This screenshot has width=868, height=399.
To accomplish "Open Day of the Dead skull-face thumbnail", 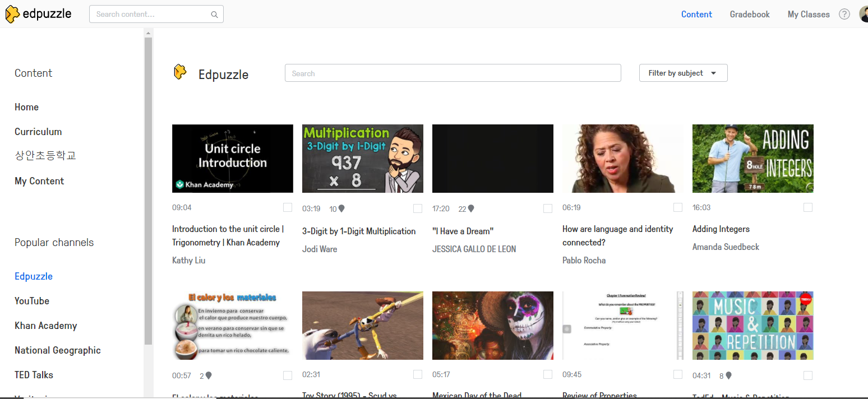I will [493, 326].
